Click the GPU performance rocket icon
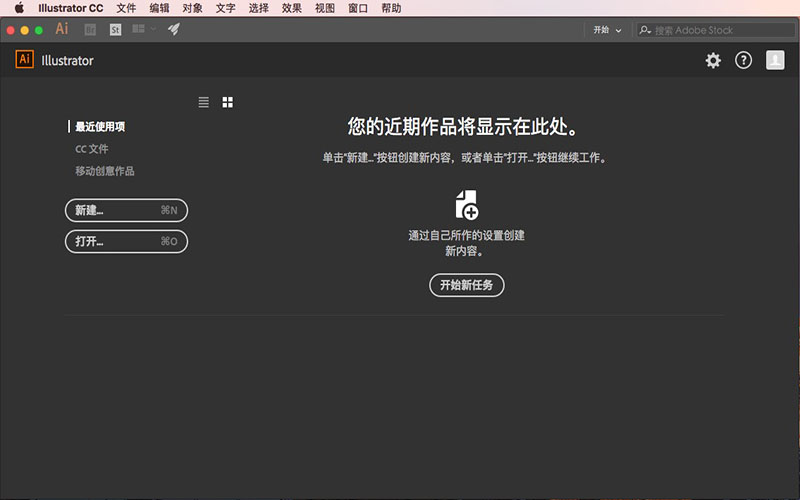This screenshot has width=800, height=500. coord(174,29)
